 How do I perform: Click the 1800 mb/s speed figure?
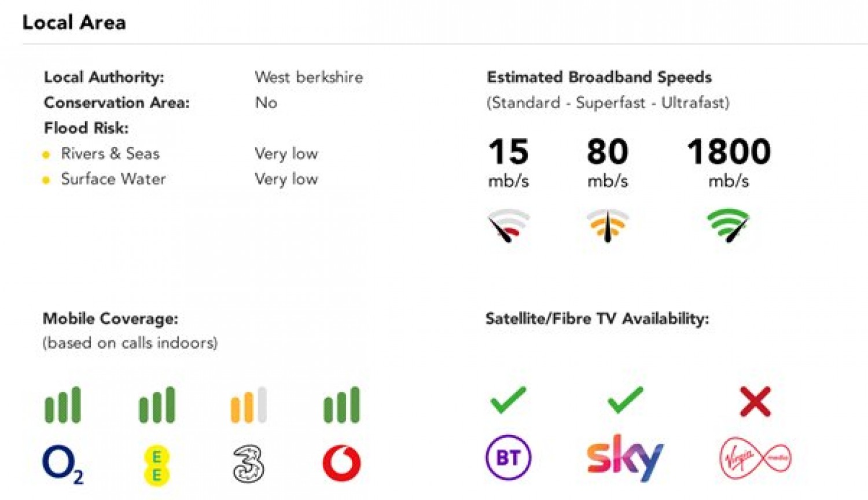point(729,162)
